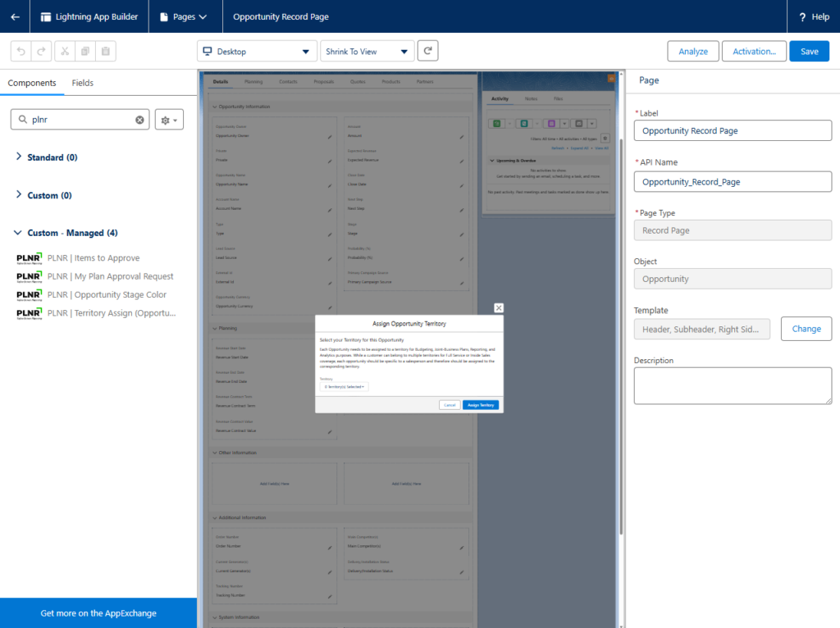Click the Lightning App Builder title
The height and width of the screenshot is (628, 840).
click(97, 16)
